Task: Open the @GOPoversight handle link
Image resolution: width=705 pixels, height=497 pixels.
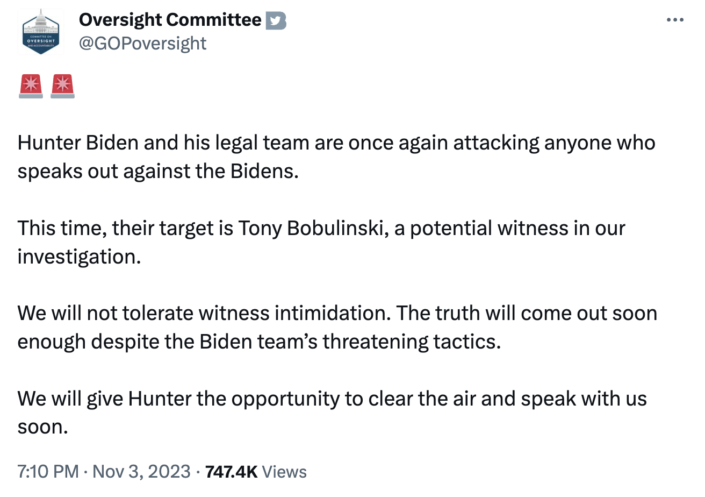Action: (x=143, y=43)
